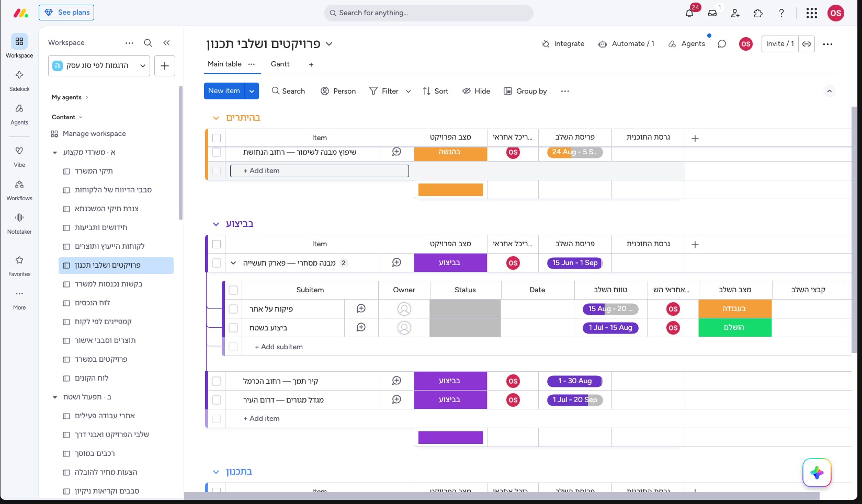Open the workspace selector dropdown
The image size is (862, 504).
(x=99, y=66)
